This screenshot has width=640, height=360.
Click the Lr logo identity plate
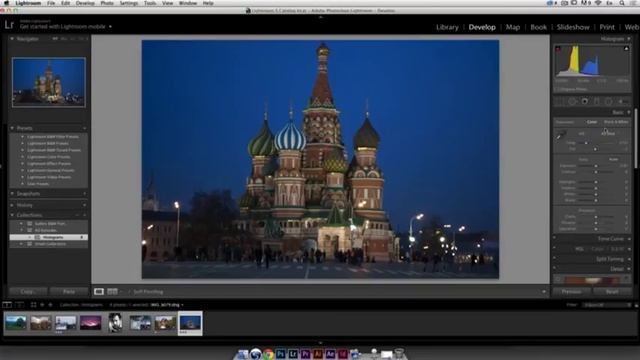(9, 25)
